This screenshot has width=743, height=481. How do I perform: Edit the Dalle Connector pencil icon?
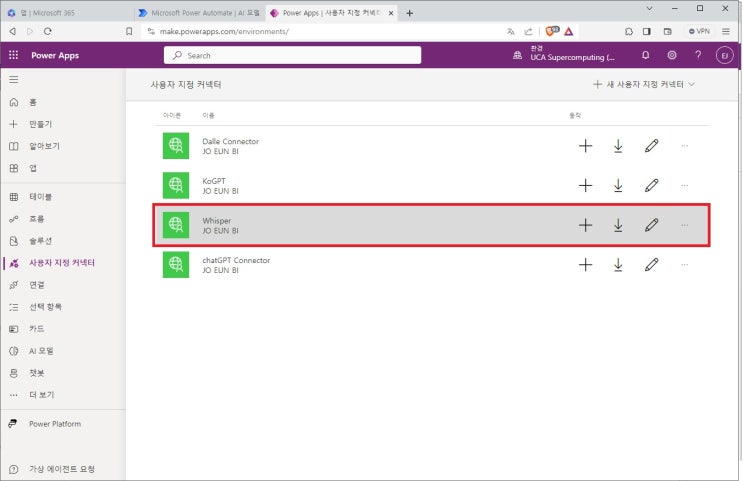pos(652,146)
